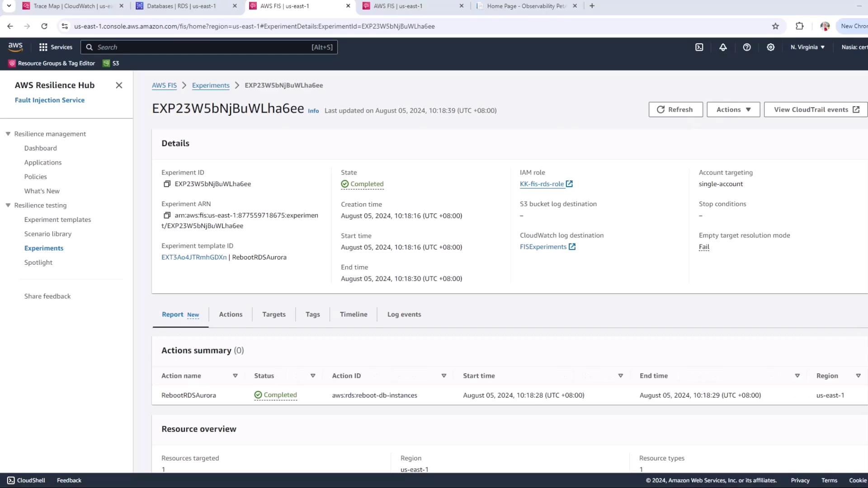
Task: Collapse the Resilience management section
Action: tap(8, 134)
